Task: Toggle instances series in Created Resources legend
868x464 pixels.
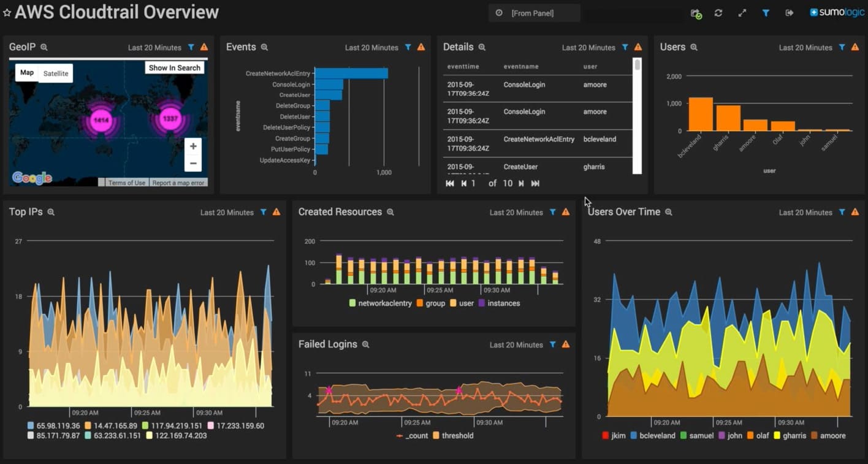Action: pyautogui.click(x=499, y=303)
